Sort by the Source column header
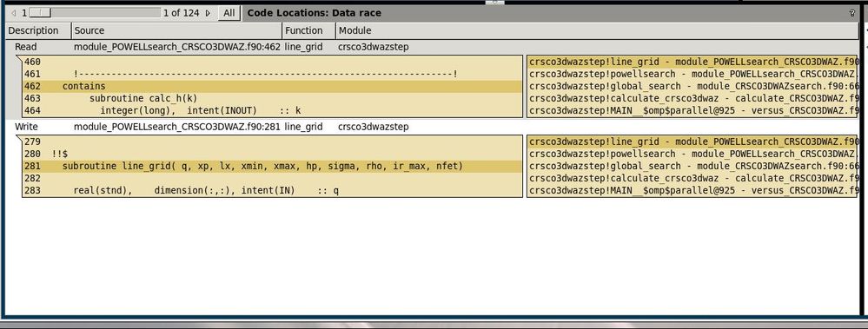 pos(176,30)
